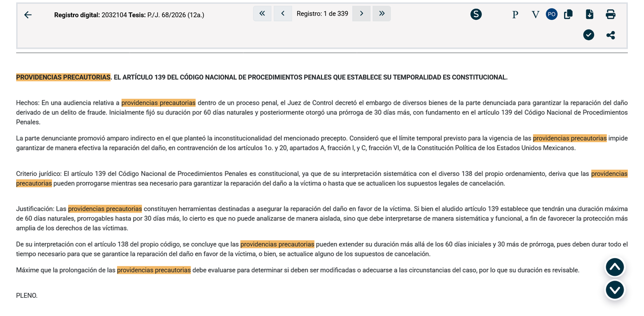Click the scroll-up circular arrow button
The width and height of the screenshot is (644, 316).
click(x=615, y=267)
